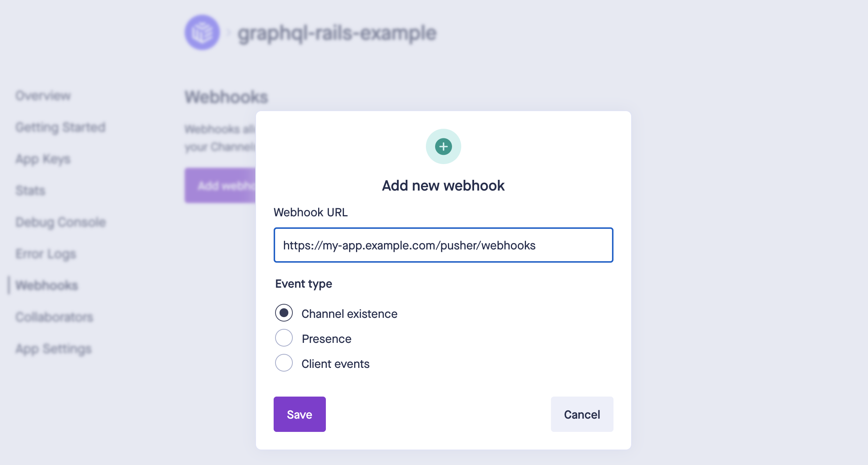Open Overview in the sidebar

coord(43,96)
